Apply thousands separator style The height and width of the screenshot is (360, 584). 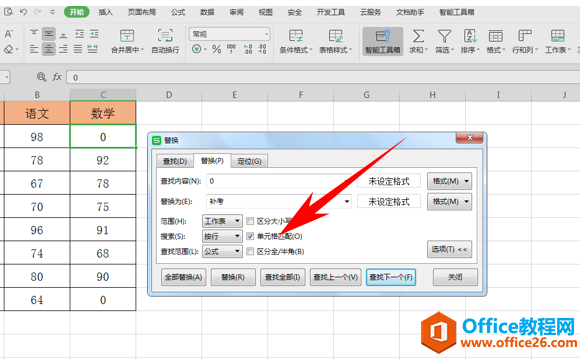click(231, 49)
